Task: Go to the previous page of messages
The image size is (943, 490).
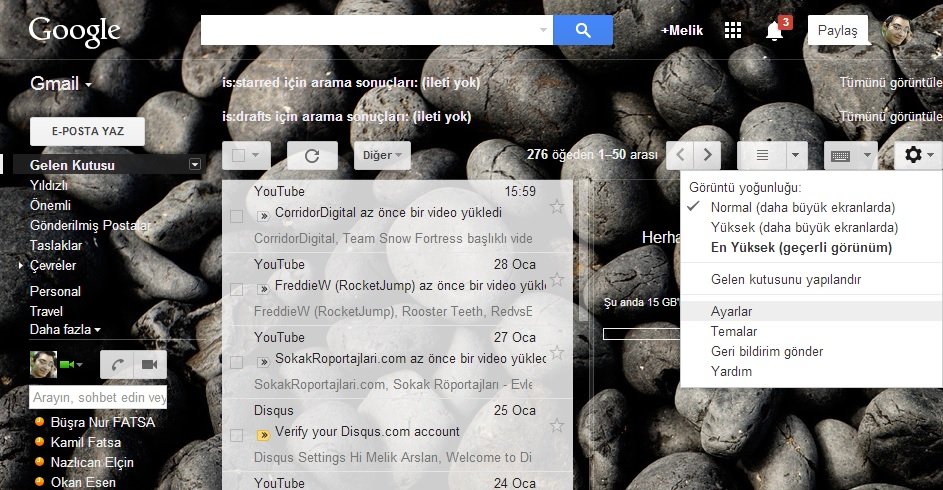Action: tap(680, 155)
